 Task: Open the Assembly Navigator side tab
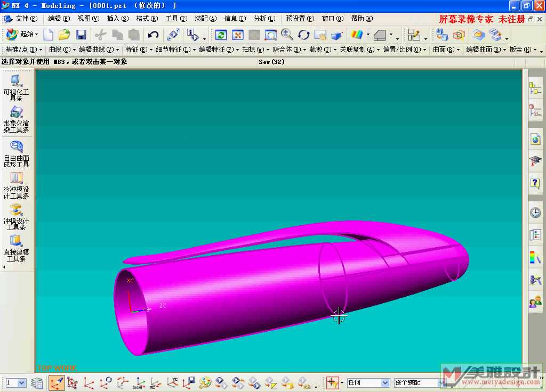(535, 88)
